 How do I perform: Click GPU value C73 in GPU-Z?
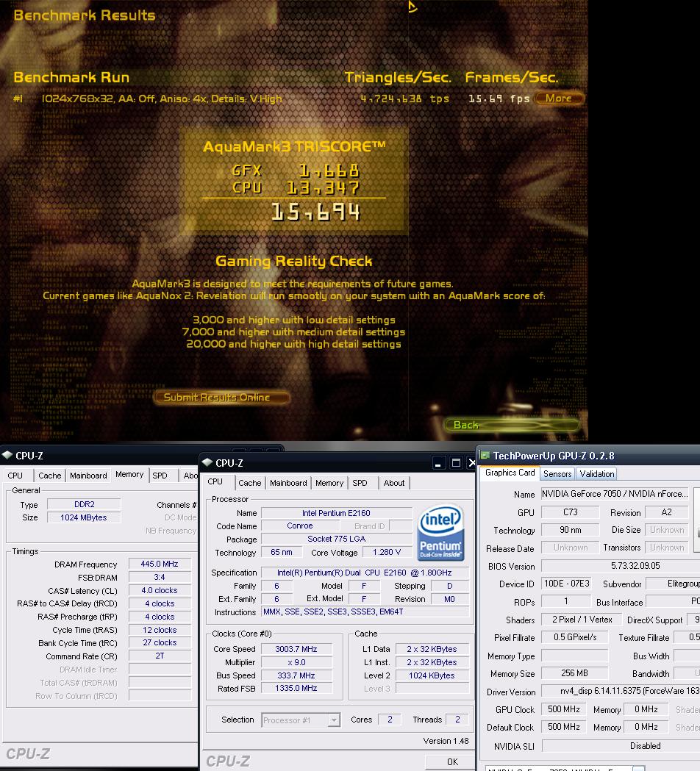[x=570, y=512]
